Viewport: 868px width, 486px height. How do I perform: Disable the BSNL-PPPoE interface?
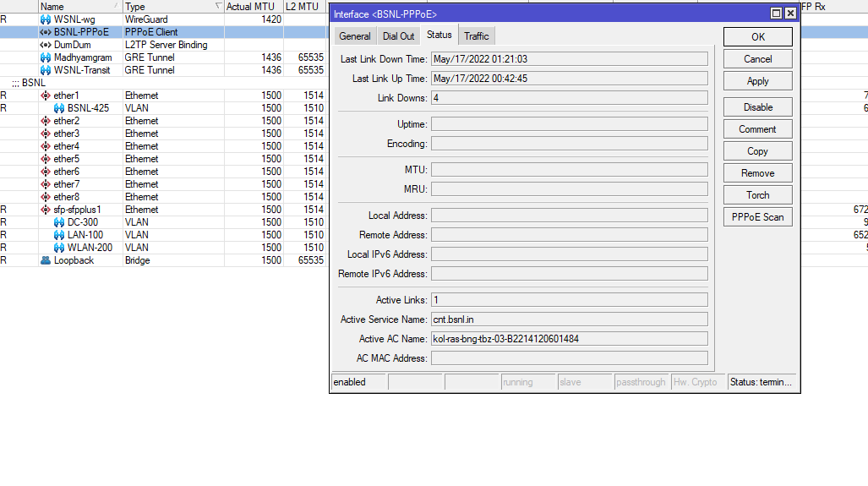point(758,107)
